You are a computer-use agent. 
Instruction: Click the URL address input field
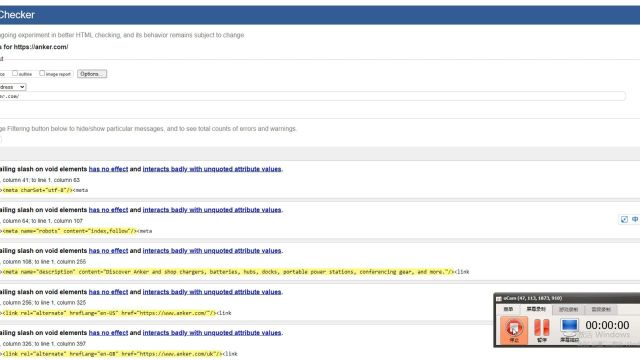coord(313,96)
